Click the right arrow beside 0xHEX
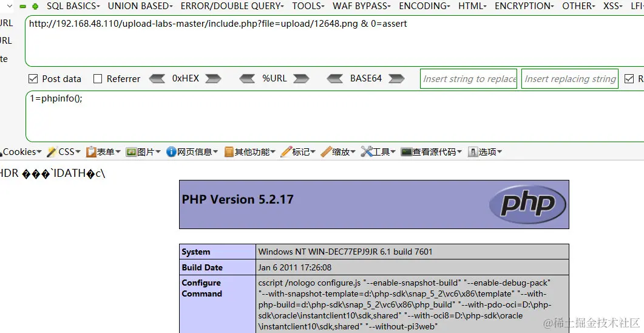Viewport: 644px width, 333px height. (213, 78)
